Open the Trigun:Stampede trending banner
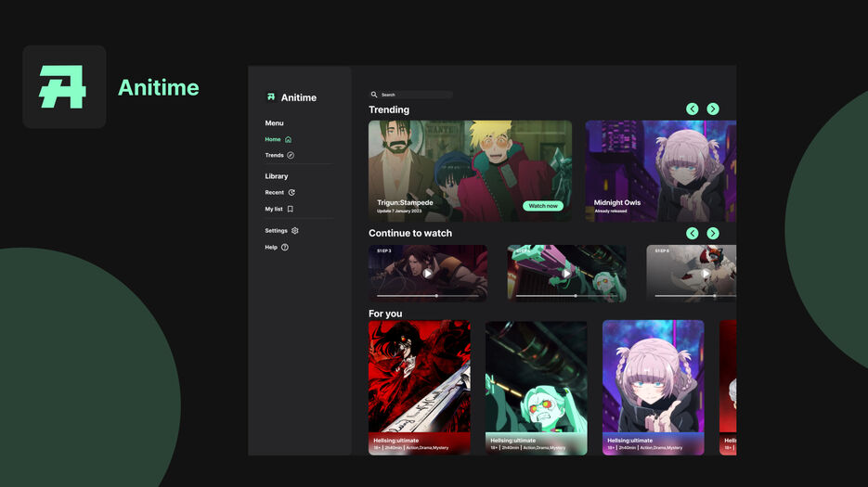This screenshot has height=487, width=868. tap(470, 171)
